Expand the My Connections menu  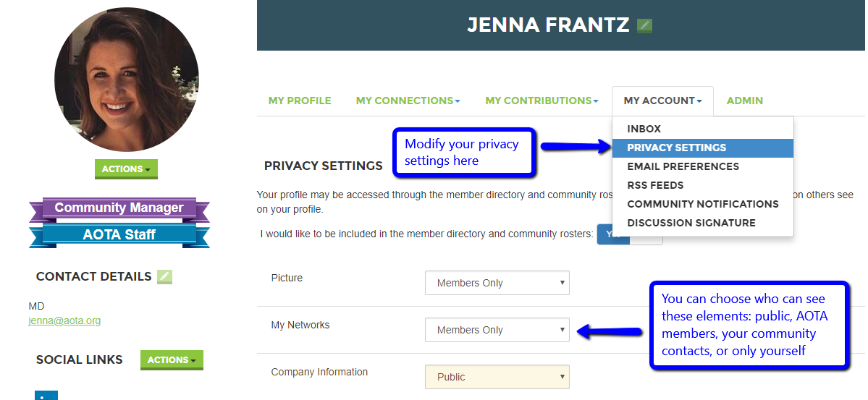point(408,101)
